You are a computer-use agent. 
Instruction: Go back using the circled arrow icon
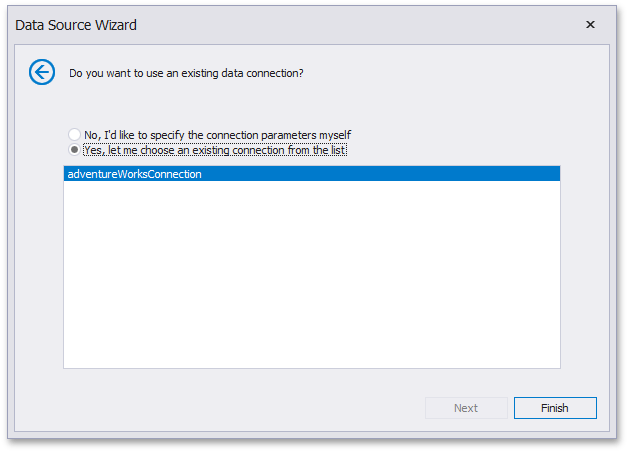[x=42, y=72]
